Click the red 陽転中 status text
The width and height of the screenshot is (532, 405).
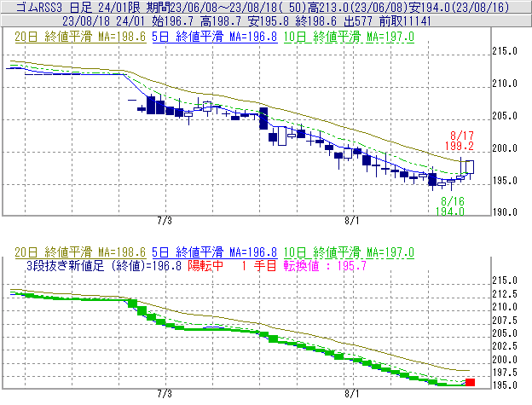[x=205, y=265]
